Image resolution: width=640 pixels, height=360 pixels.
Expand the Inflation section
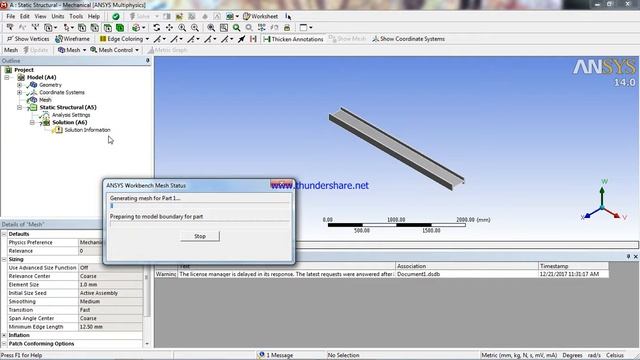point(4,335)
